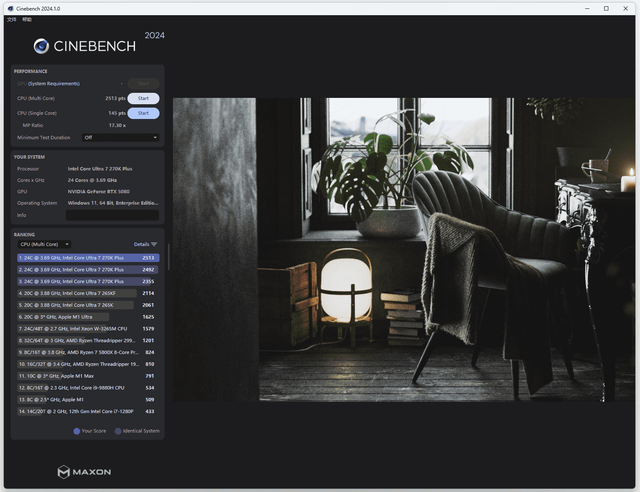The height and width of the screenshot is (492, 640).
Task: Click the Info text field
Action: [x=112, y=215]
